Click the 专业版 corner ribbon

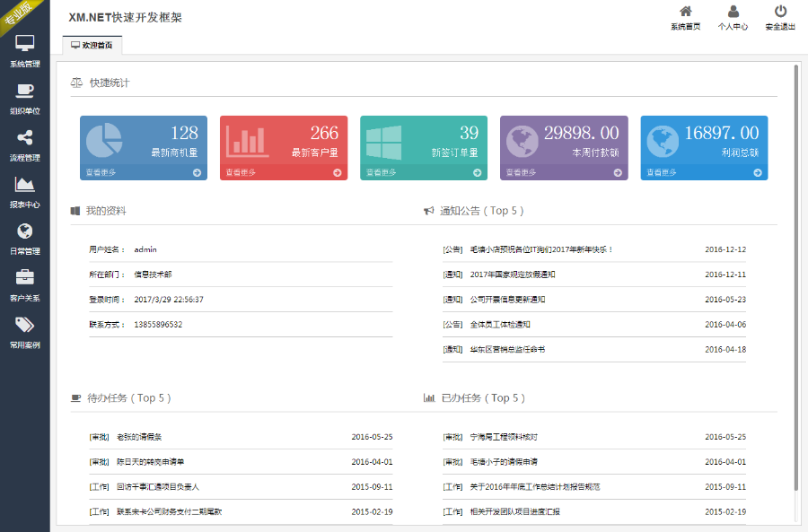[x=15, y=13]
